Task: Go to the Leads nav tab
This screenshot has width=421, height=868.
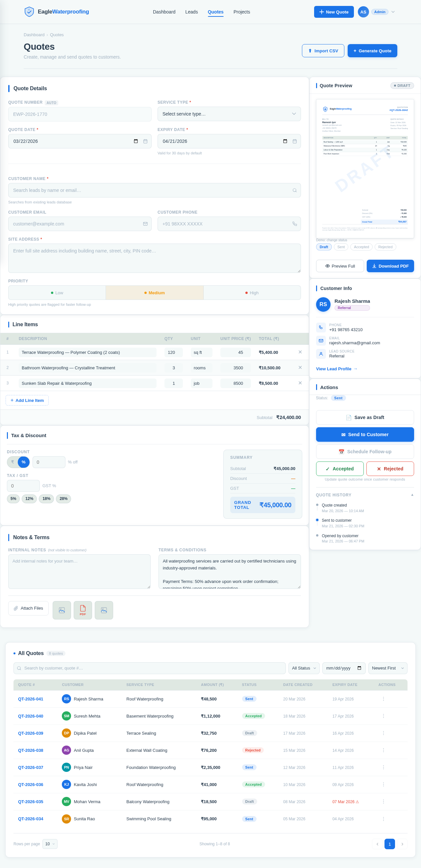Action: tap(191, 12)
